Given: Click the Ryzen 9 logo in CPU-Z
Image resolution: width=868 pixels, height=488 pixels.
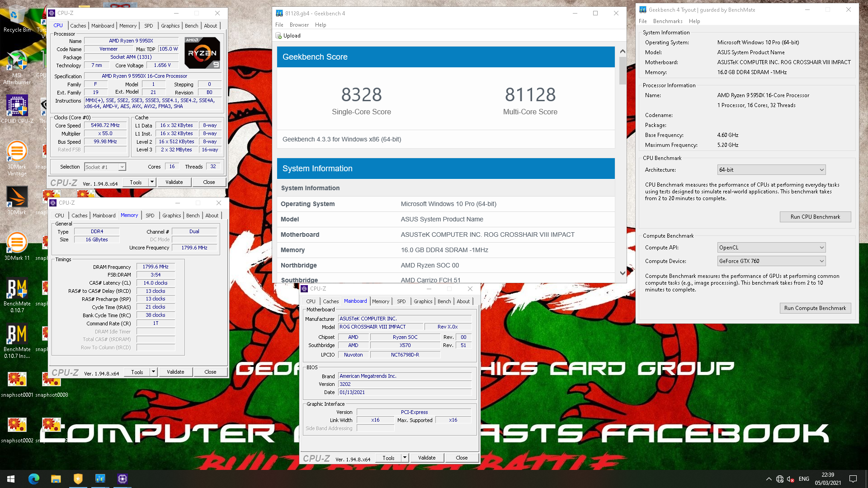Looking at the screenshot, I should [202, 53].
